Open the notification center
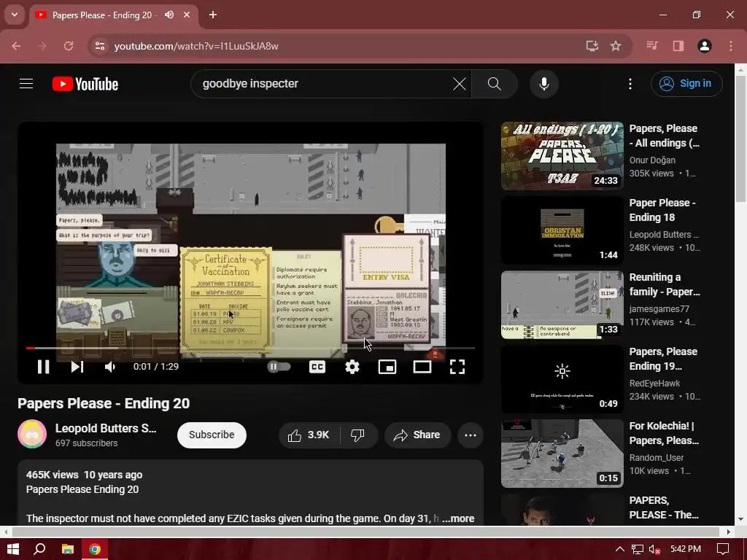This screenshot has height=560, width=747. pos(723,549)
